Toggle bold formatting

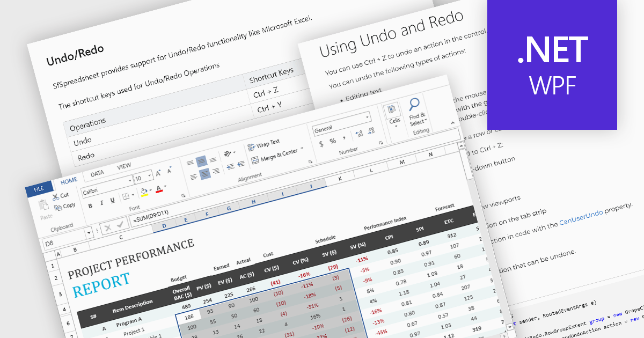tap(90, 206)
